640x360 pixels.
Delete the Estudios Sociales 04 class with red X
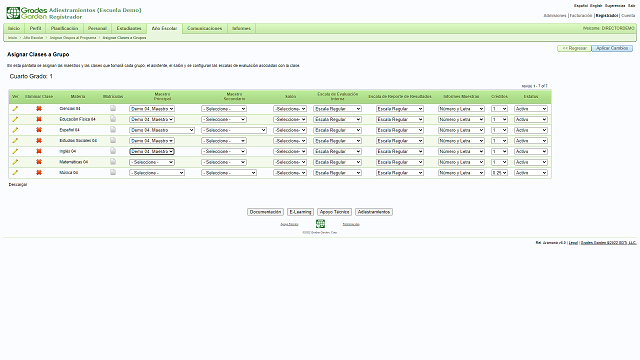pos(39,140)
